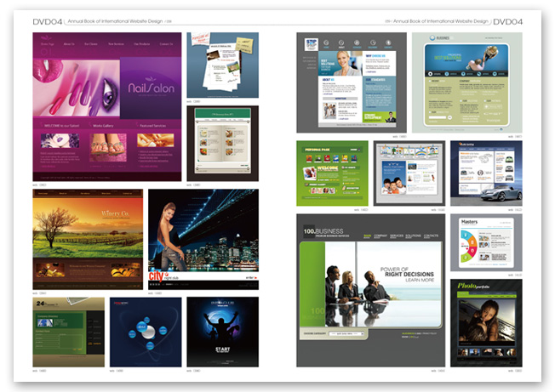Open the Photo portfolio website thumbnail
Image resolution: width=555 pixels, height=392 pixels.
click(486, 323)
